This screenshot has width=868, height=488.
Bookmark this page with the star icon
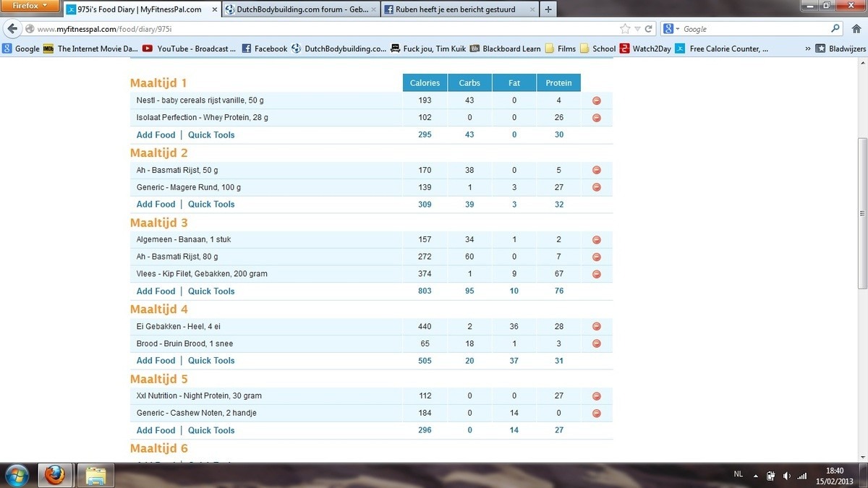[625, 29]
